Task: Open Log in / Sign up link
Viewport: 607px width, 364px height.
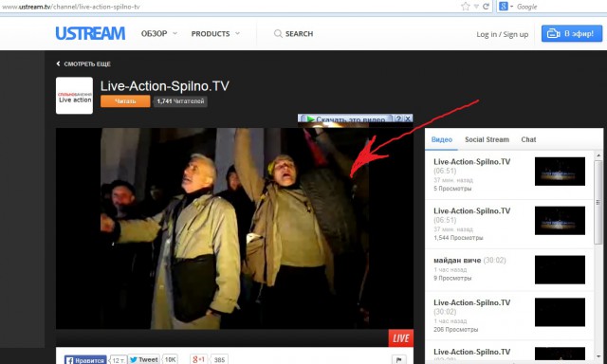Action: pos(502,34)
